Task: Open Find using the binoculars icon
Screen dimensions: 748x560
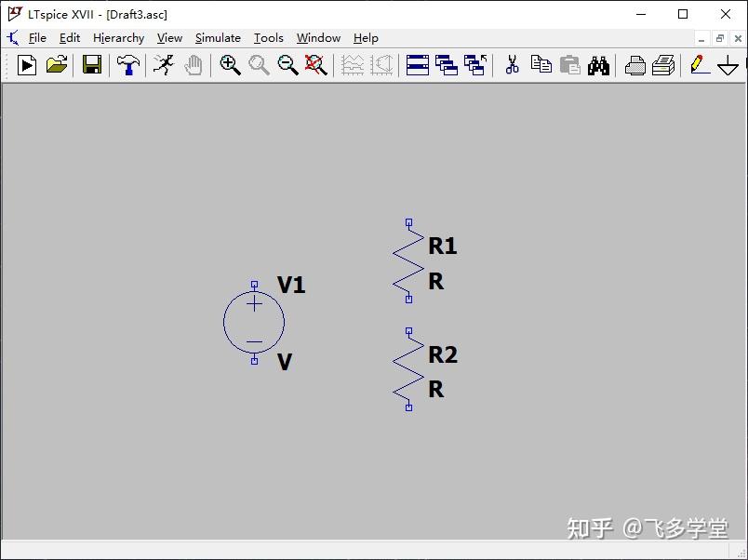Action: 598,65
